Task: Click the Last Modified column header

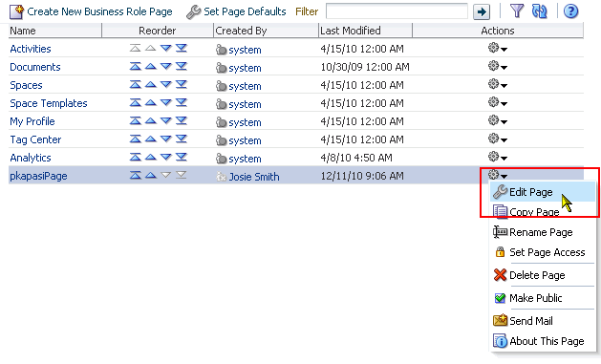Action: (365, 31)
